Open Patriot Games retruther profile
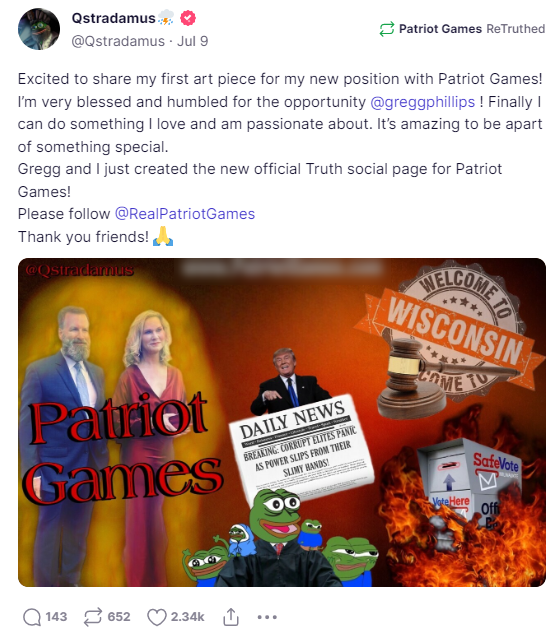560x633 pixels. (x=440, y=29)
